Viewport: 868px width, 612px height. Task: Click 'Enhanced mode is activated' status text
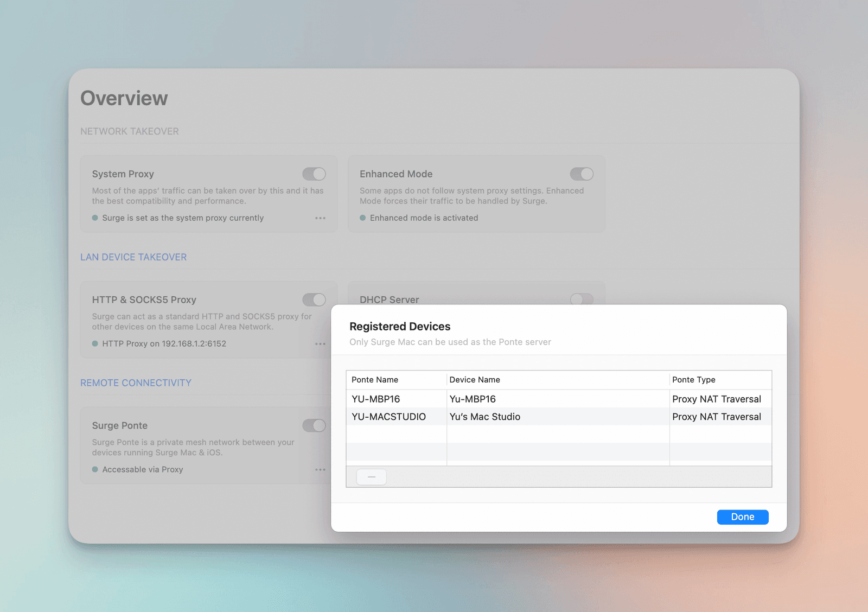click(x=424, y=218)
